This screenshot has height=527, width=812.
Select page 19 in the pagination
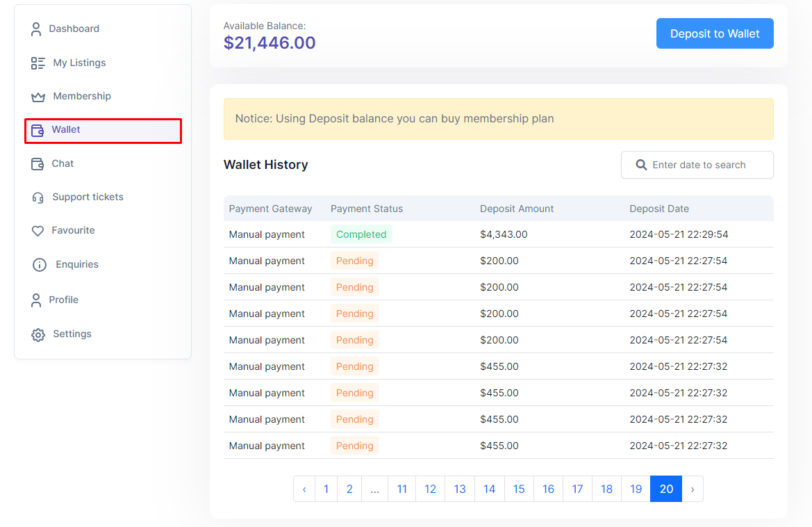coord(636,489)
